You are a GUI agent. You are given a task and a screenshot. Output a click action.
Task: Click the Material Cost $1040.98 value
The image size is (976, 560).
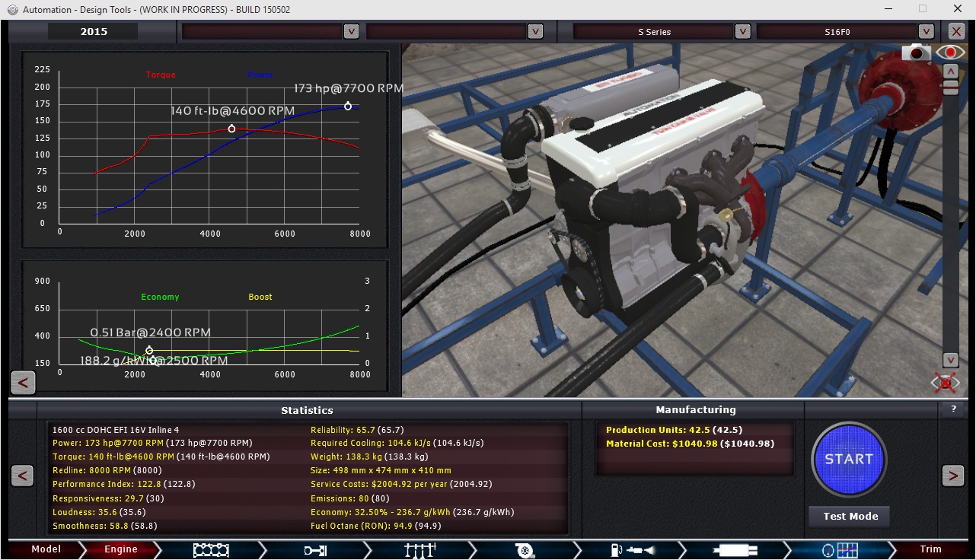[690, 444]
